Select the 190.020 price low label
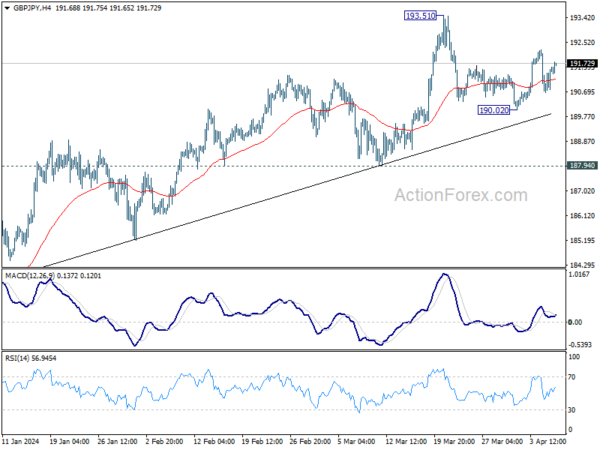The width and height of the screenshot is (600, 450). [x=494, y=110]
